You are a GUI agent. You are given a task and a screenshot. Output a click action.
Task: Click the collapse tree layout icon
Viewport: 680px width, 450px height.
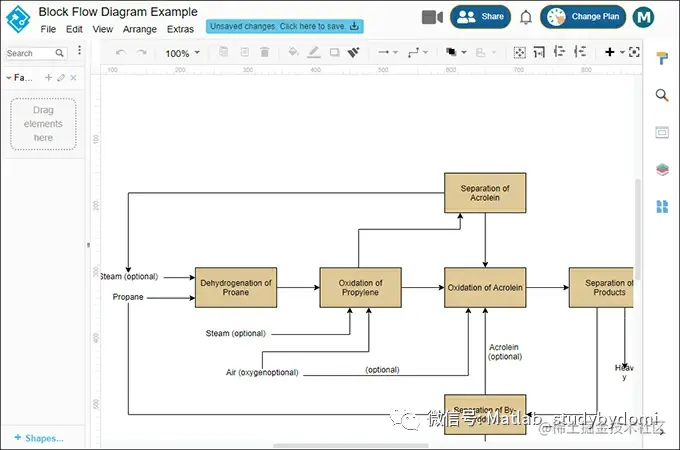click(560, 52)
